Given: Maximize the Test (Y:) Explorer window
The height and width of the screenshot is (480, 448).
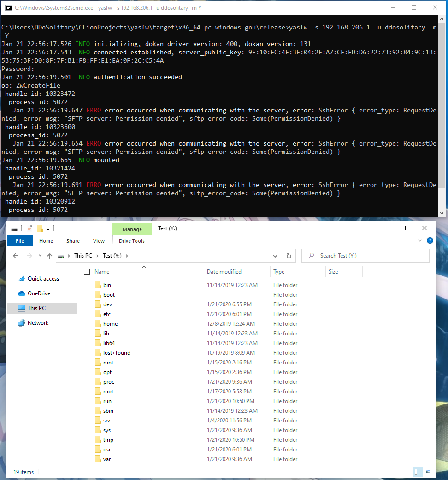Looking at the screenshot, I should pos(403,228).
